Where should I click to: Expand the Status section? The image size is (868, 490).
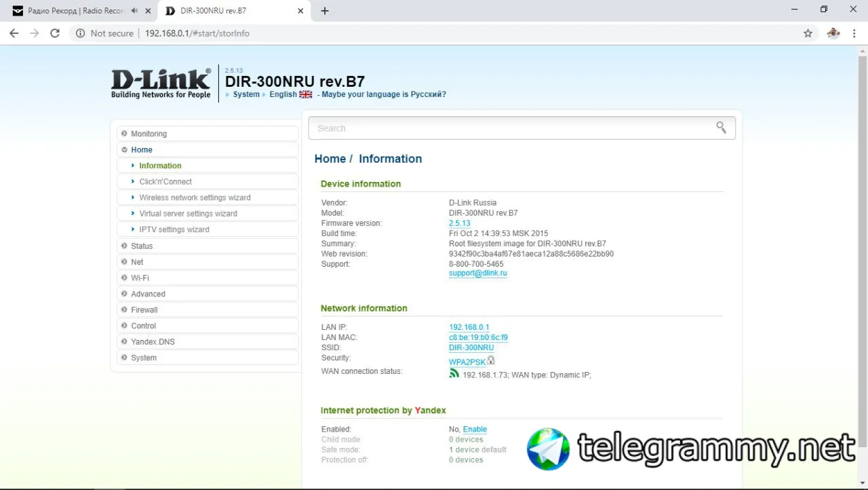(x=208, y=246)
